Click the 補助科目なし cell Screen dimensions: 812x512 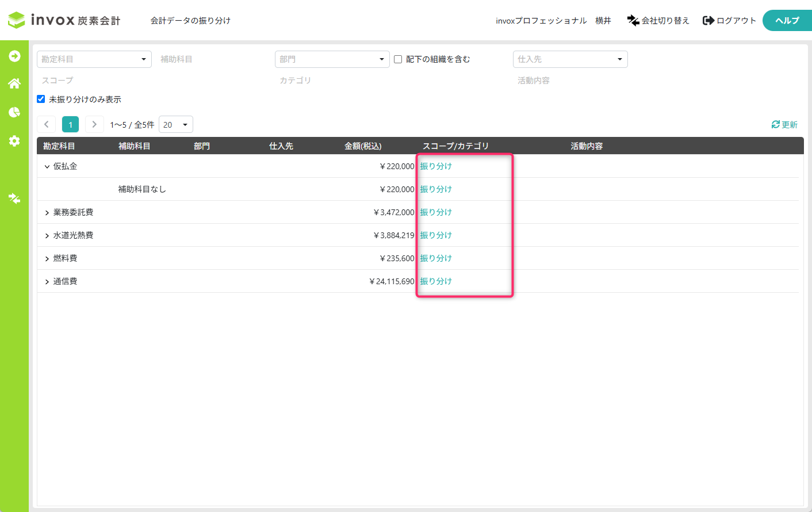142,189
